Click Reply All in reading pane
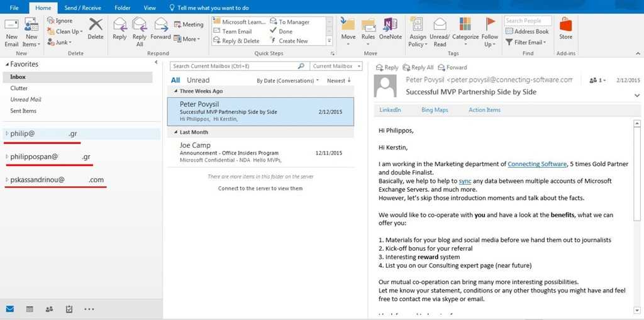Image resolution: width=644 pixels, height=320 pixels. 418,67
